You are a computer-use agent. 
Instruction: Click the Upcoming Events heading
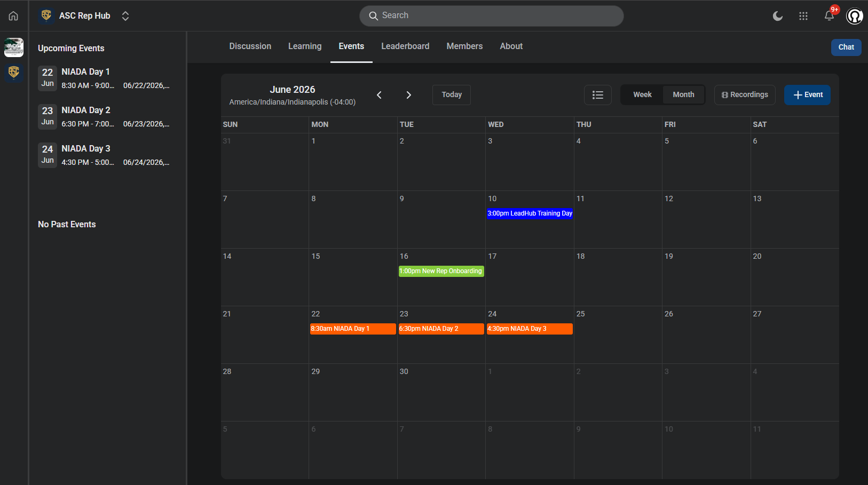pyautogui.click(x=71, y=48)
